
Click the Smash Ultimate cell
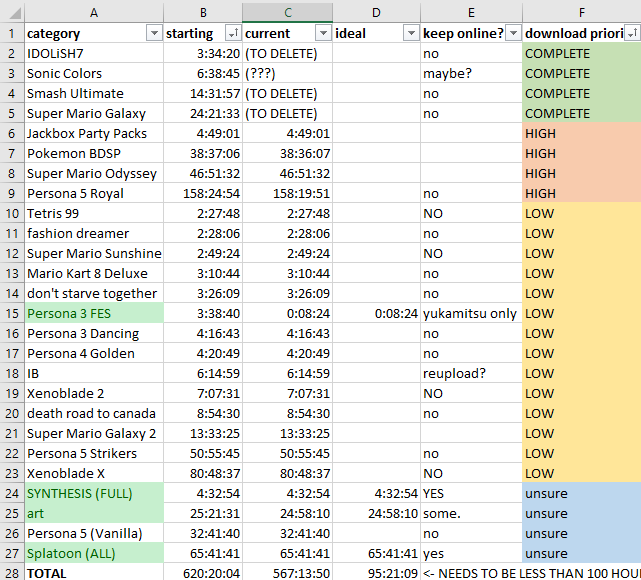[94, 94]
